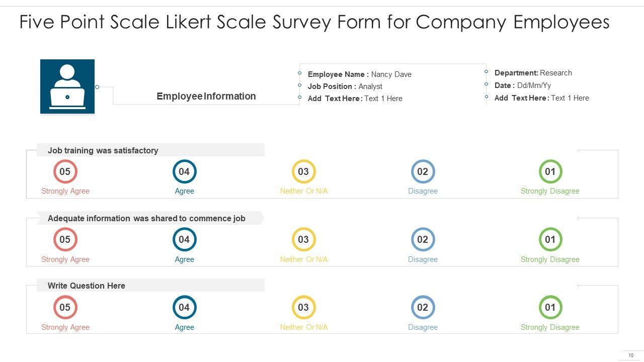Screen dimensions: 644x362
Task: Click the Write Question Here heading
Action: 87,286
